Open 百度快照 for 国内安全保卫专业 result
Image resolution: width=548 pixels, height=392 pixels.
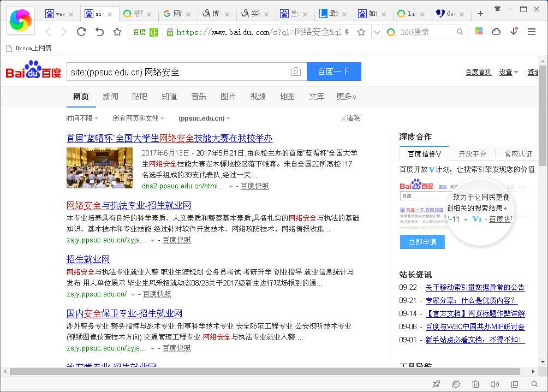pyautogui.click(x=176, y=348)
